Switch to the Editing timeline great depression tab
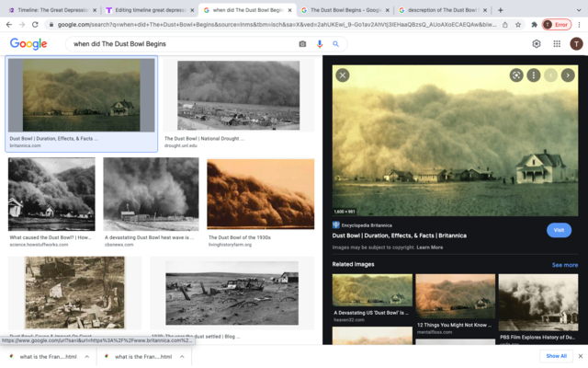The height and width of the screenshot is (368, 588). (x=150, y=10)
